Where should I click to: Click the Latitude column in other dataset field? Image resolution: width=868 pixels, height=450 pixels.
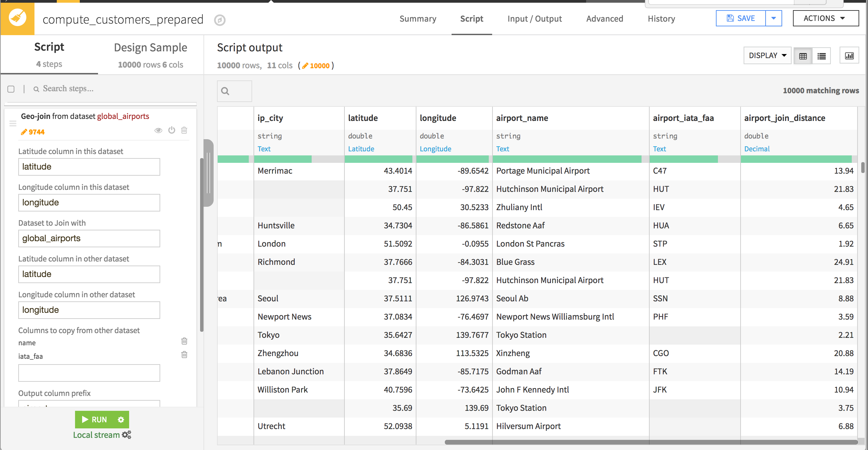pos(89,274)
